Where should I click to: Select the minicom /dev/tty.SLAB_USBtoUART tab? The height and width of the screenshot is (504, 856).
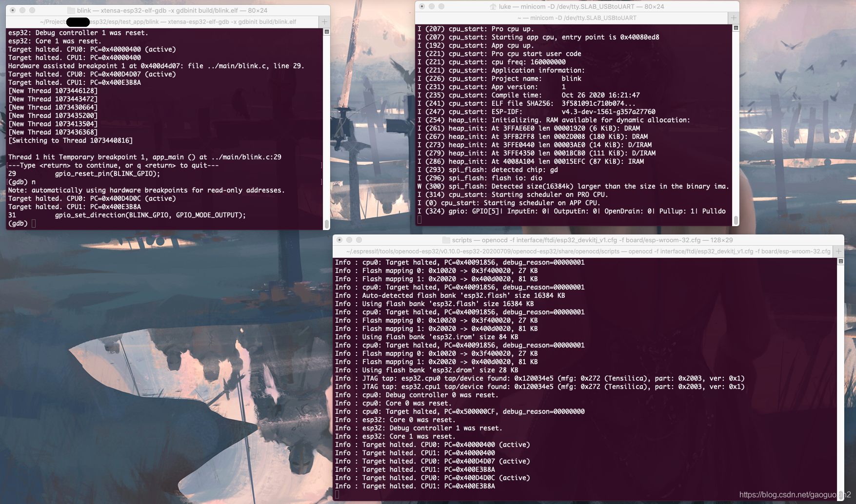click(x=576, y=18)
